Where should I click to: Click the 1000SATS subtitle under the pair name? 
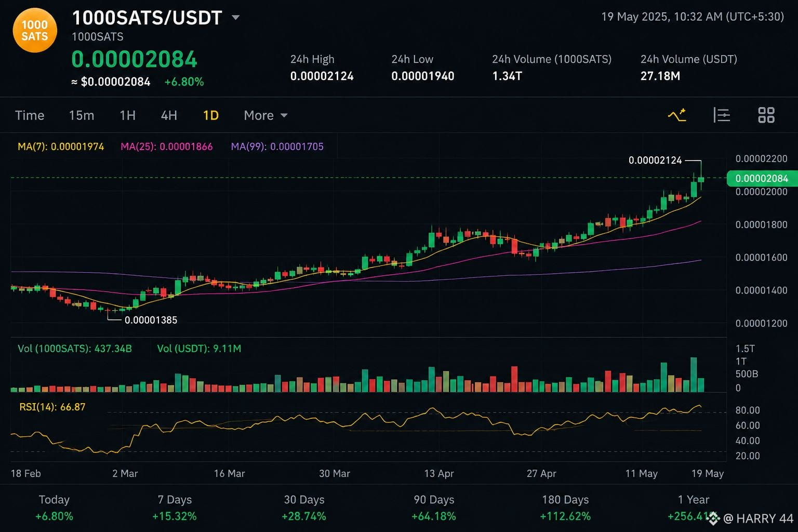click(98, 36)
